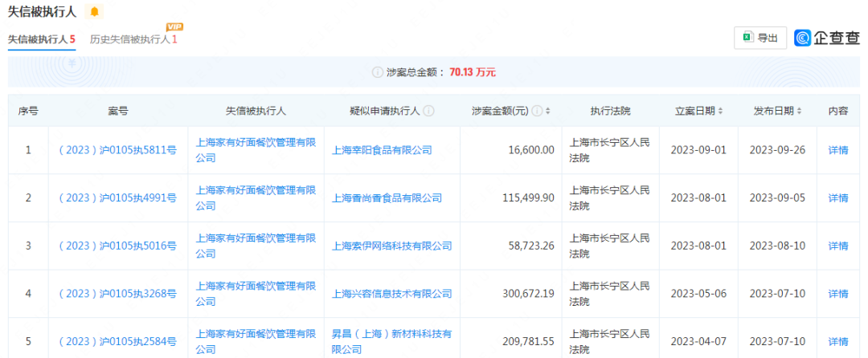The width and height of the screenshot is (868, 358).
Task: Click the info icon beside 涉案总金额
Action: tap(377, 72)
